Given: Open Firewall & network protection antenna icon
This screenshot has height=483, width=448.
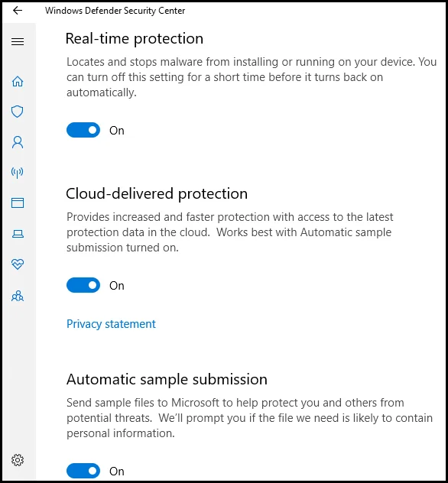Looking at the screenshot, I should (x=18, y=173).
